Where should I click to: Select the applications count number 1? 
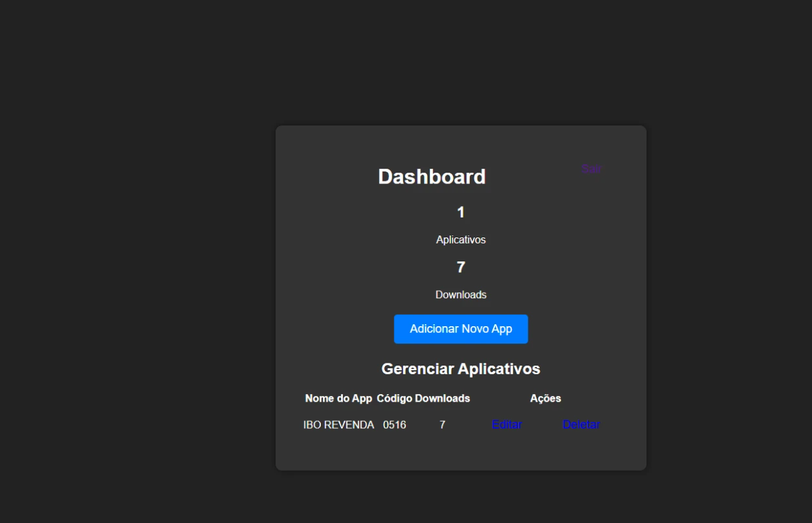click(460, 212)
